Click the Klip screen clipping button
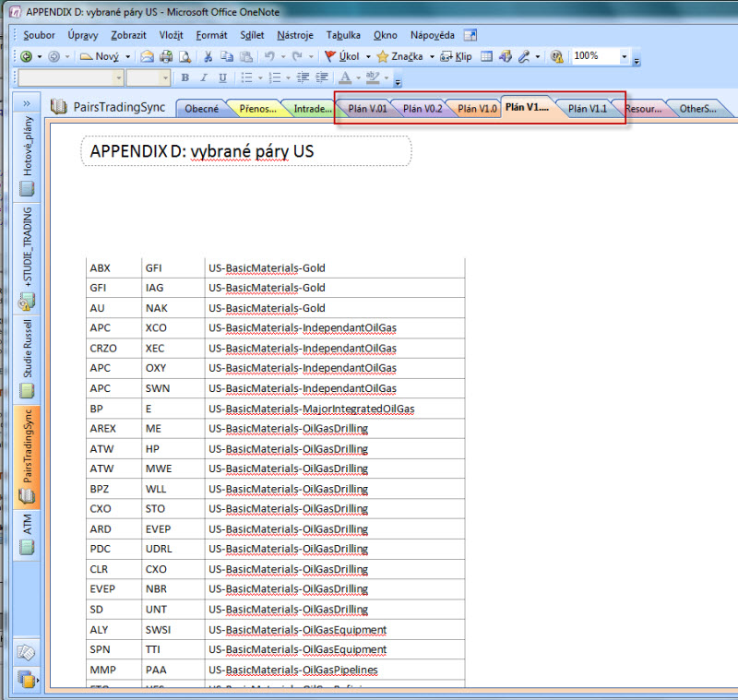Screen dimensions: 738x700 pyautogui.click(x=456, y=56)
